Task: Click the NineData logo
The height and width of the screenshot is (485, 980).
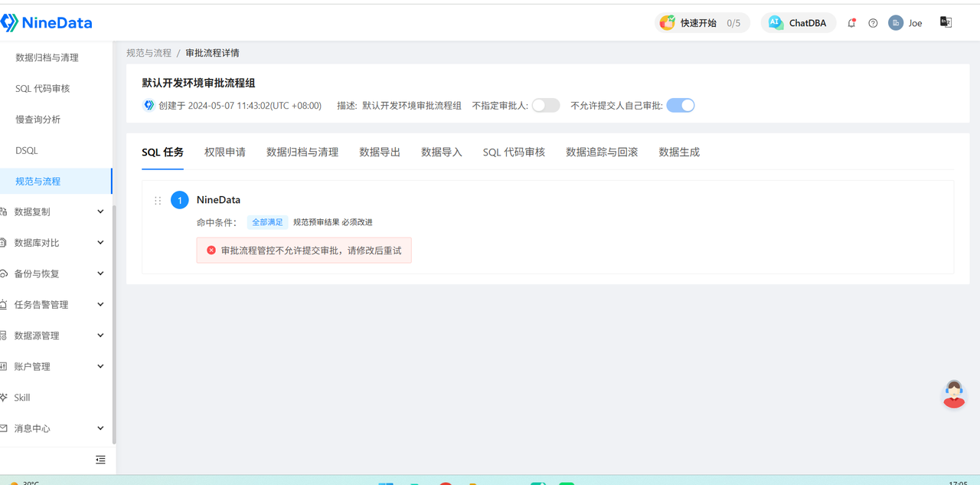Action: coord(46,23)
